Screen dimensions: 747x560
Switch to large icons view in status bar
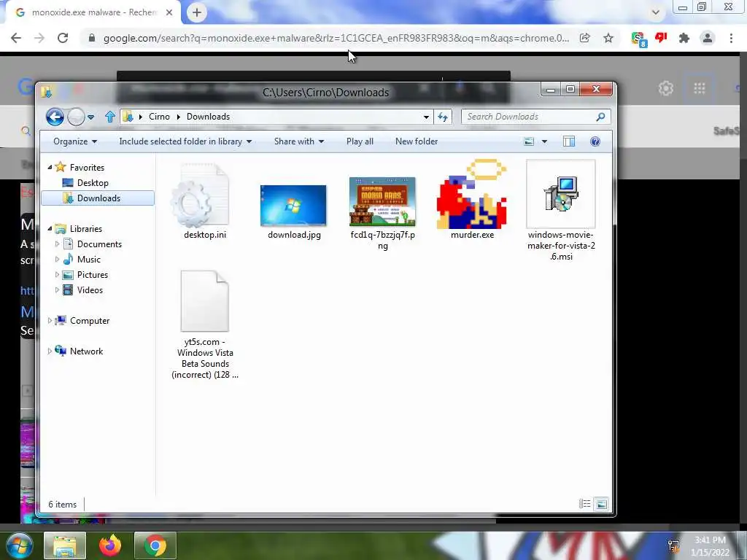point(602,504)
